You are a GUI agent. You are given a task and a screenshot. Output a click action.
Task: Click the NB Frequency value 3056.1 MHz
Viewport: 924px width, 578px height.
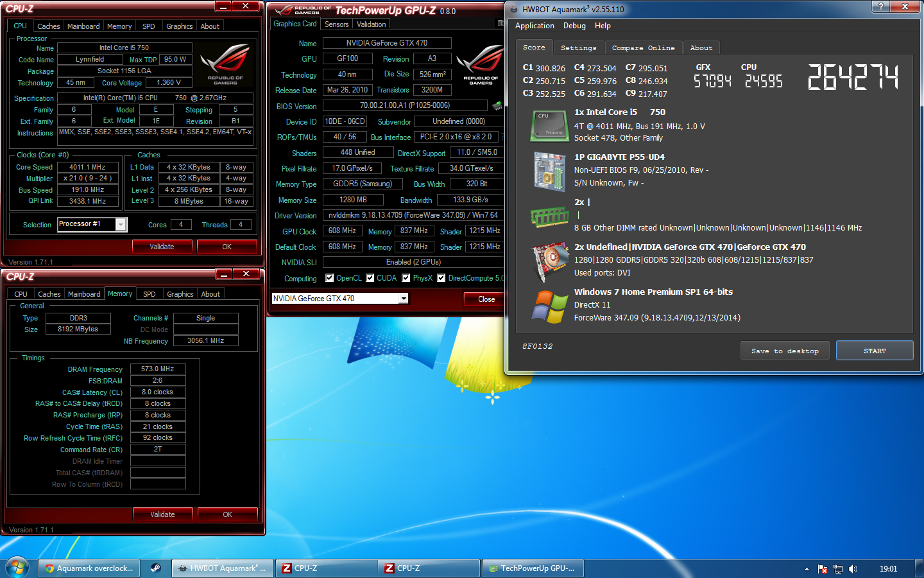click(206, 340)
